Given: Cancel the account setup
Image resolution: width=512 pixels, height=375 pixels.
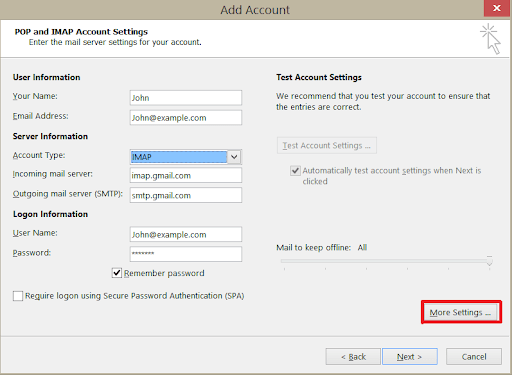Looking at the screenshot, I should coord(474,357).
